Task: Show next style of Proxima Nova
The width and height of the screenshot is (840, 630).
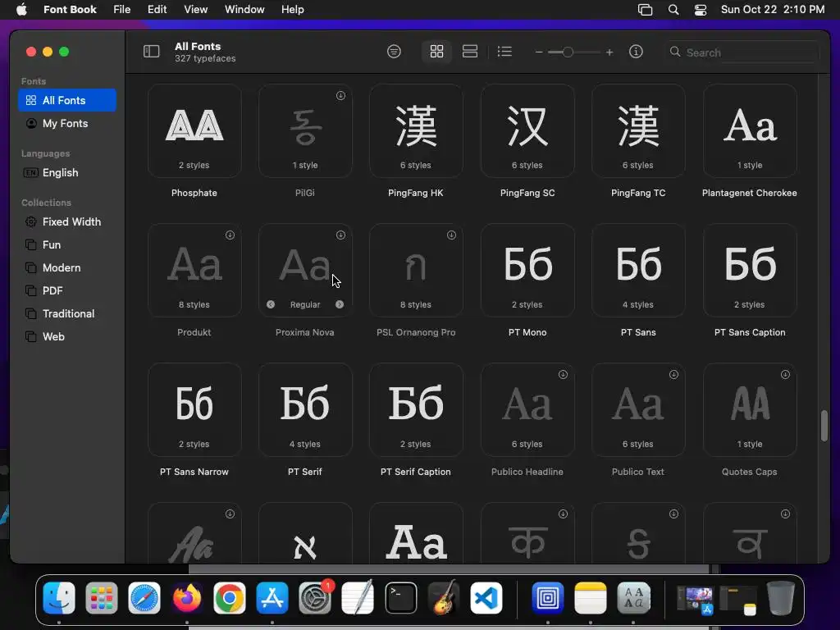Action: coord(340,304)
